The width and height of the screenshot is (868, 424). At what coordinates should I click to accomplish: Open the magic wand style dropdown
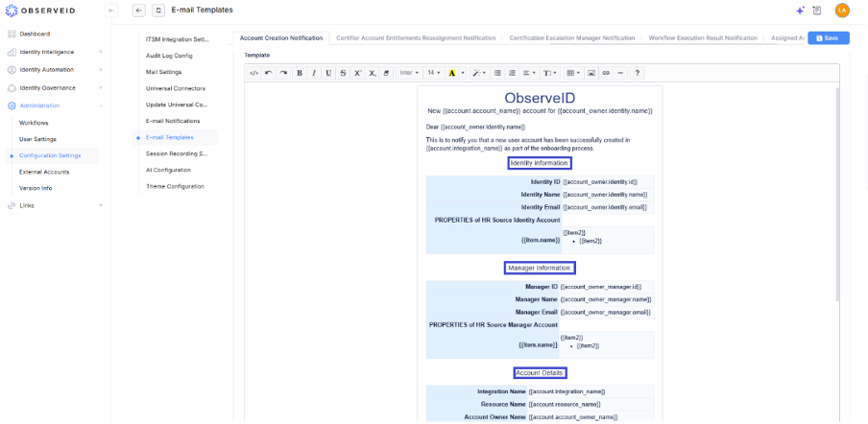click(478, 73)
